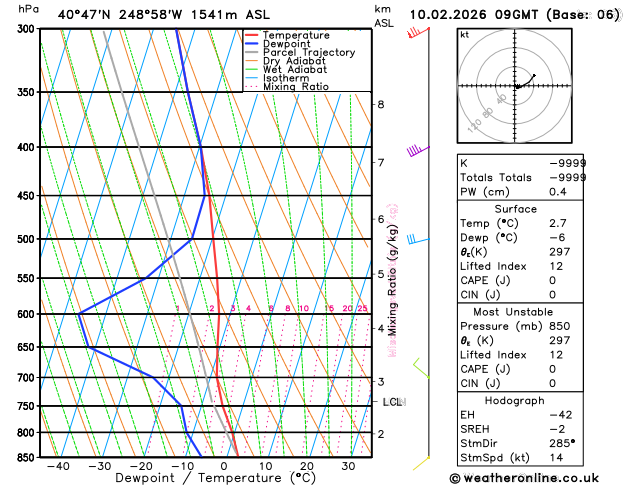Viewport: 629px width, 486px height.
Task: Click the 'Dry Adiabat' legend label
Action: coord(294,61)
